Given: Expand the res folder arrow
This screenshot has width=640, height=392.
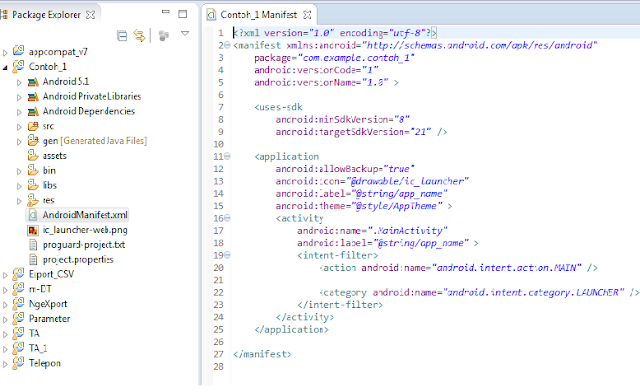Looking at the screenshot, I should click(x=19, y=201).
